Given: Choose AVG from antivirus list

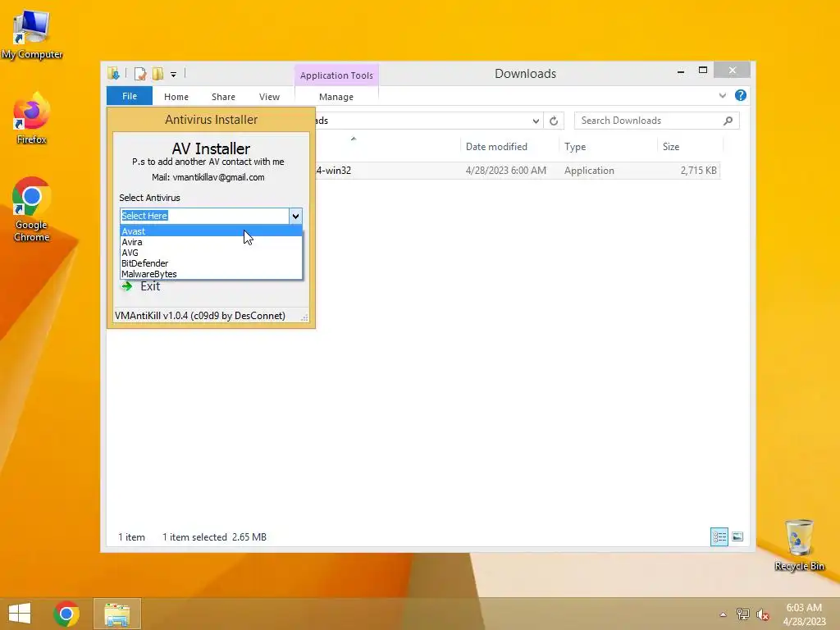Looking at the screenshot, I should [211, 253].
